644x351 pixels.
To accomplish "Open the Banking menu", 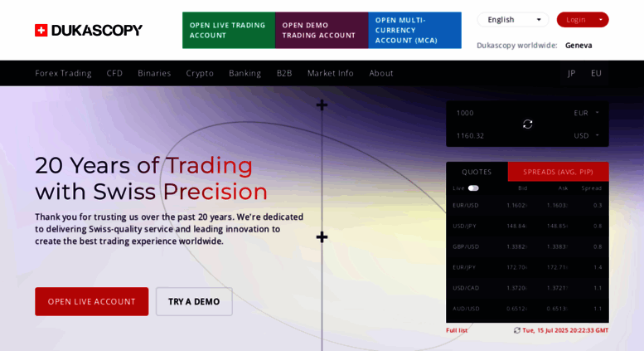I will (245, 73).
